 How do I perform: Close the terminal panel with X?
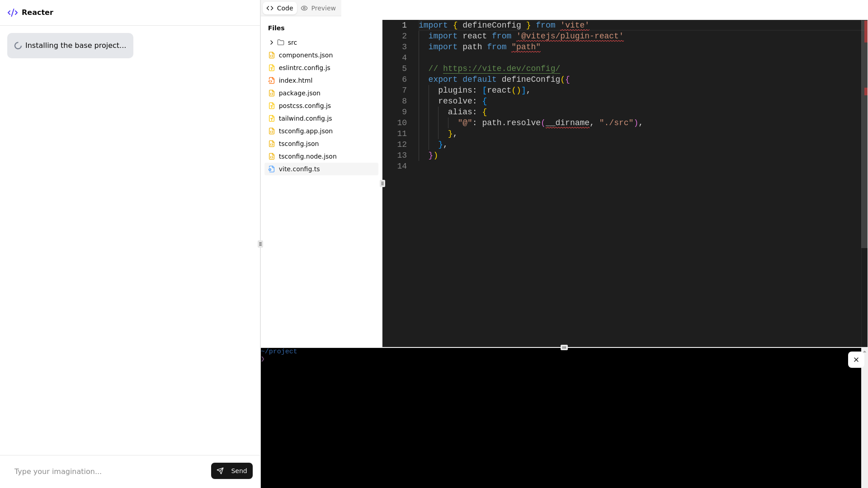(856, 360)
